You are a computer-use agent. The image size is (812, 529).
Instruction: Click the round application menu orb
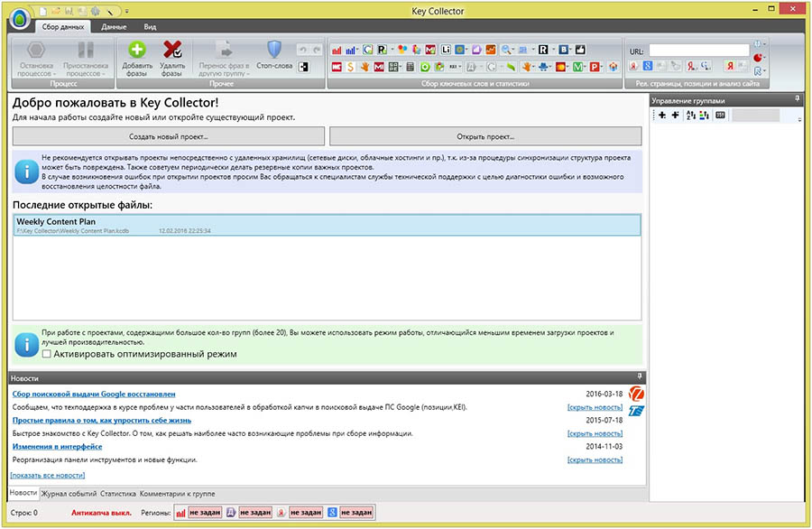coord(21,20)
